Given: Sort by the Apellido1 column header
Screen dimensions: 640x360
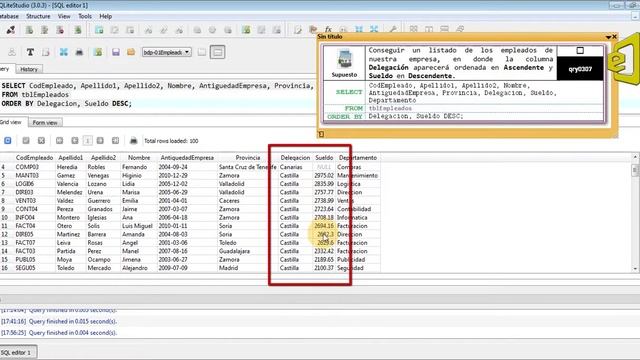Looking at the screenshot, I should tap(70, 158).
